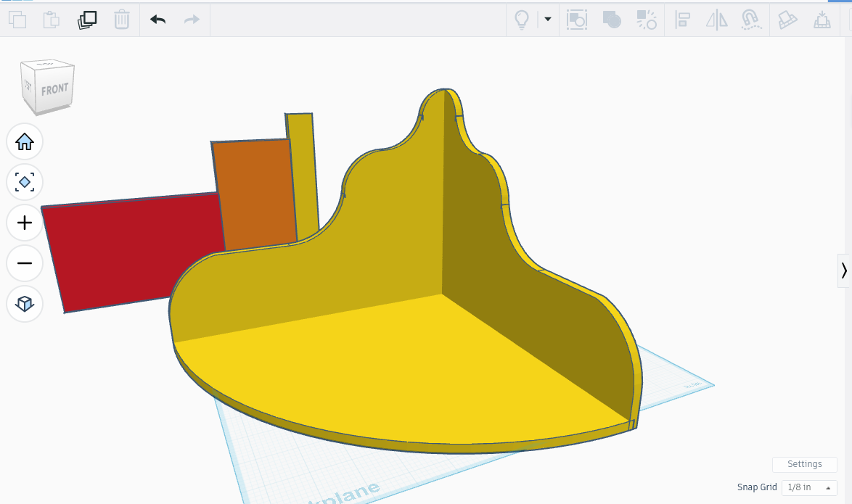
Task: Fit the view to the selection
Action: click(24, 182)
